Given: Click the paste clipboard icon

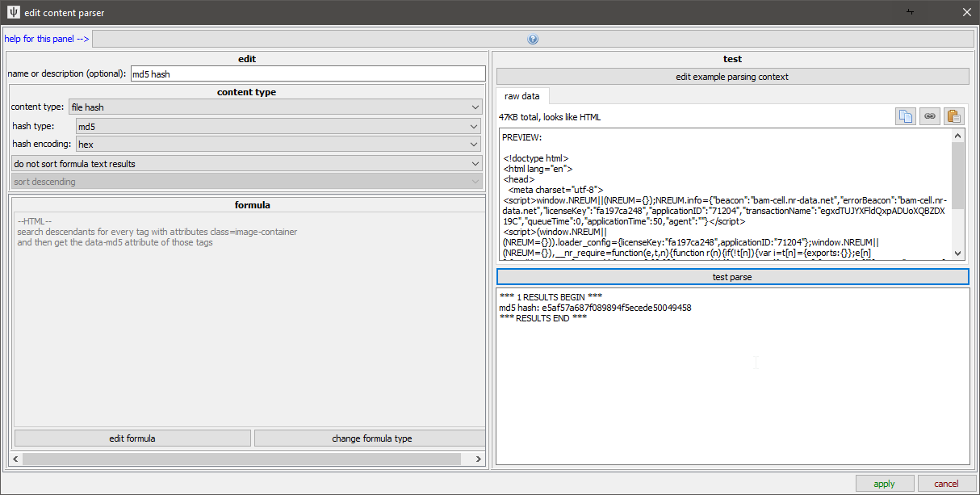Looking at the screenshot, I should click(x=954, y=116).
